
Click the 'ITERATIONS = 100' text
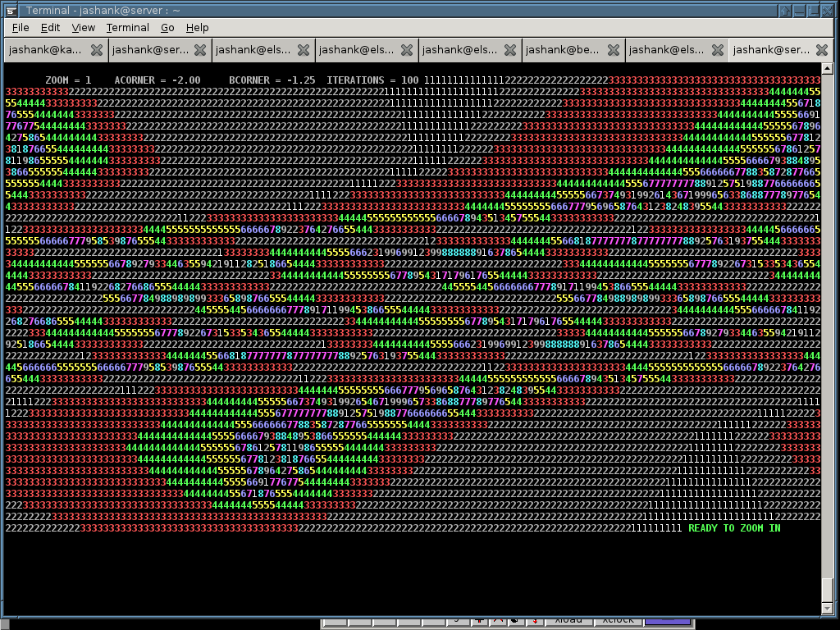point(373,80)
